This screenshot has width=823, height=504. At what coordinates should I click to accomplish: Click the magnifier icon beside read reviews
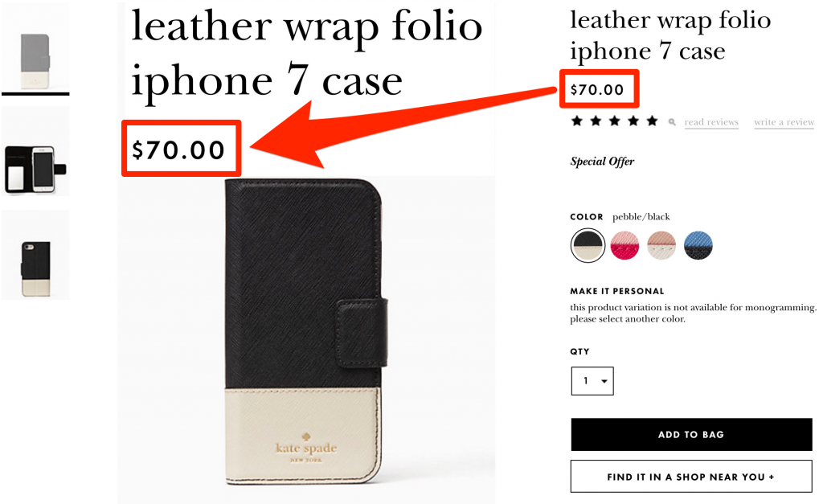point(672,122)
